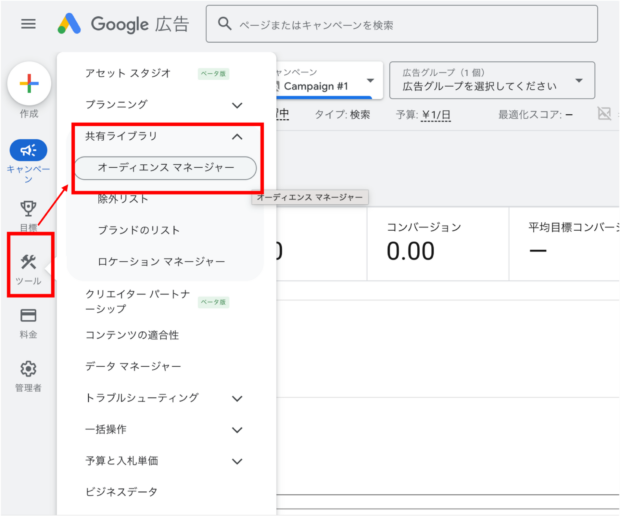Click the crossed-out image icon at top right
Screen dimensions: 620x516
pos(604,114)
